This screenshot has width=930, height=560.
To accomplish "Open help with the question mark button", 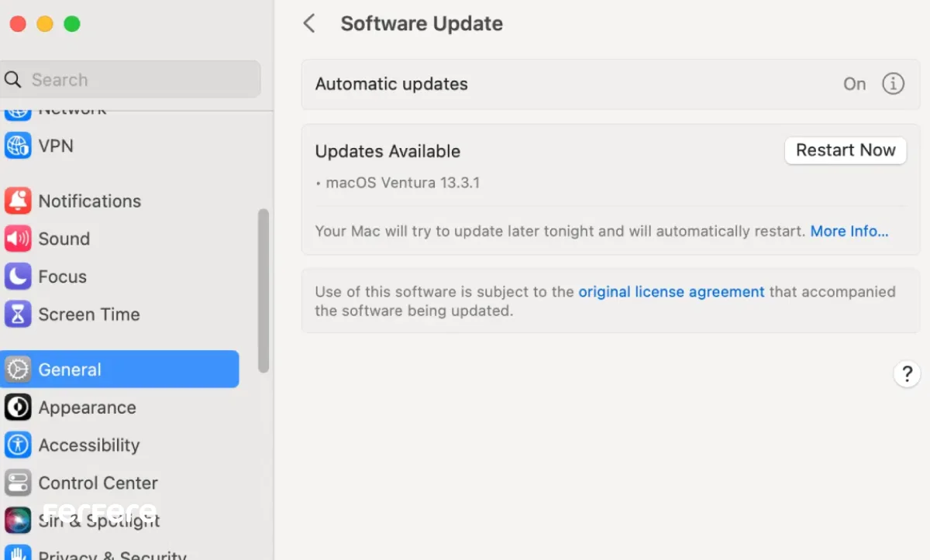I will click(x=907, y=374).
